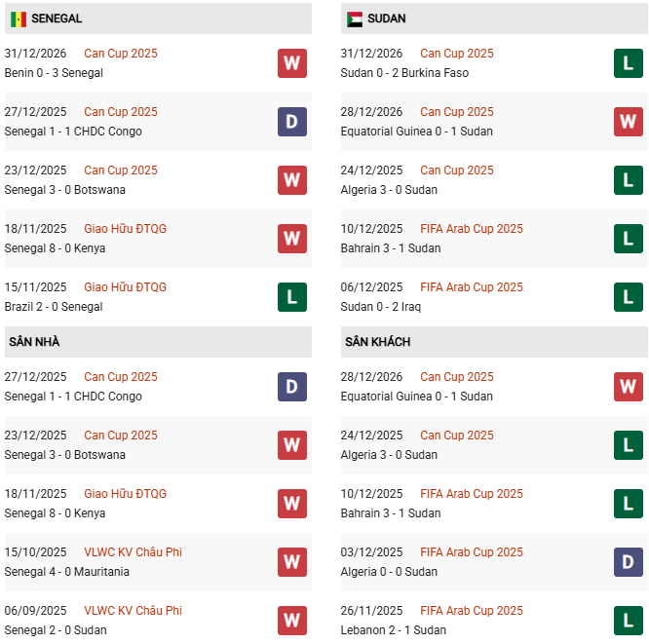Select the SUDAN team header
649x644 pixels.
[x=387, y=19]
